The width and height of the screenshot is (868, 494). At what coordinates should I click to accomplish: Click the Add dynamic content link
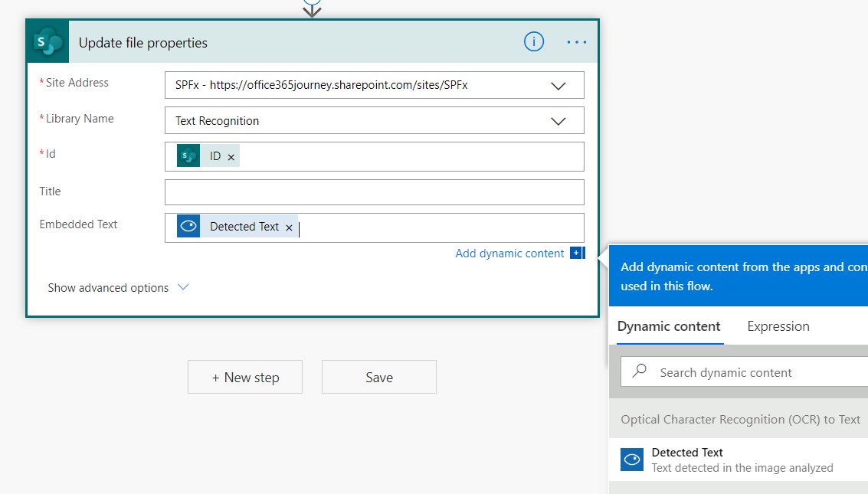tap(509, 254)
